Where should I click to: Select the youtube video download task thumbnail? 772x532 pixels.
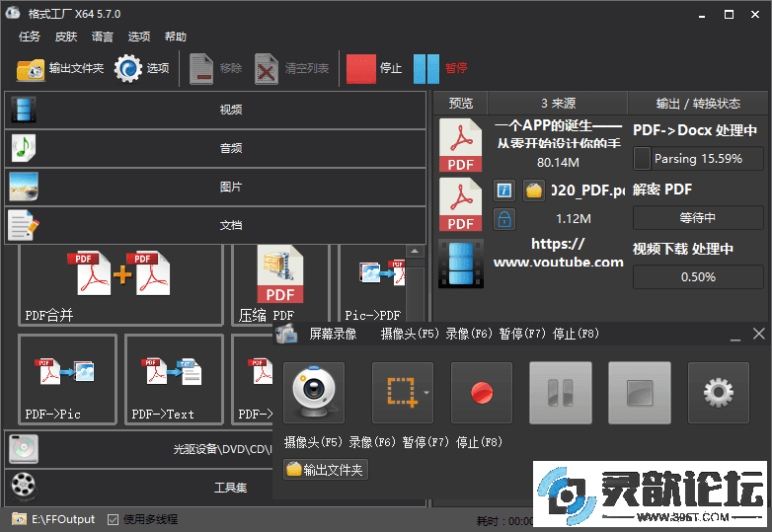tap(461, 264)
